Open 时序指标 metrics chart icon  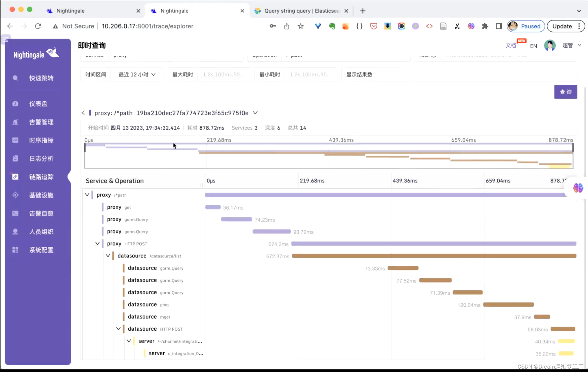15,140
